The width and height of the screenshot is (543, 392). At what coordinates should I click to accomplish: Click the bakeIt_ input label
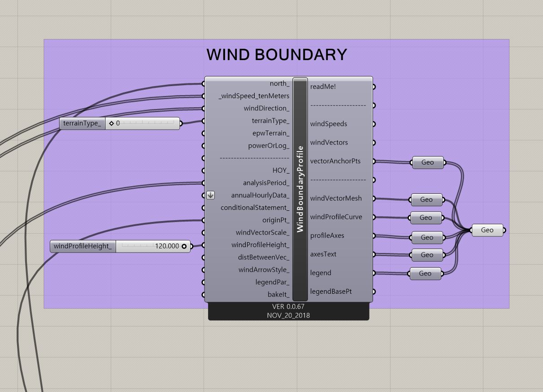point(278,295)
